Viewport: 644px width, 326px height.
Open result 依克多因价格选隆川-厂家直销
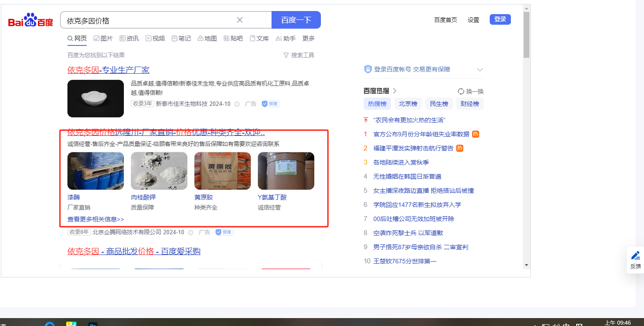[166, 132]
